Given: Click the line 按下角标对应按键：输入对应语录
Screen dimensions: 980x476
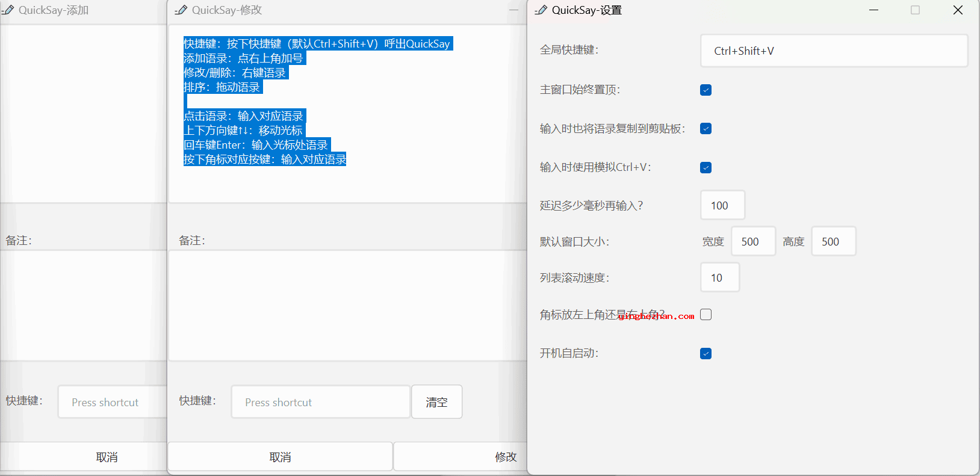Looking at the screenshot, I should [265, 159].
